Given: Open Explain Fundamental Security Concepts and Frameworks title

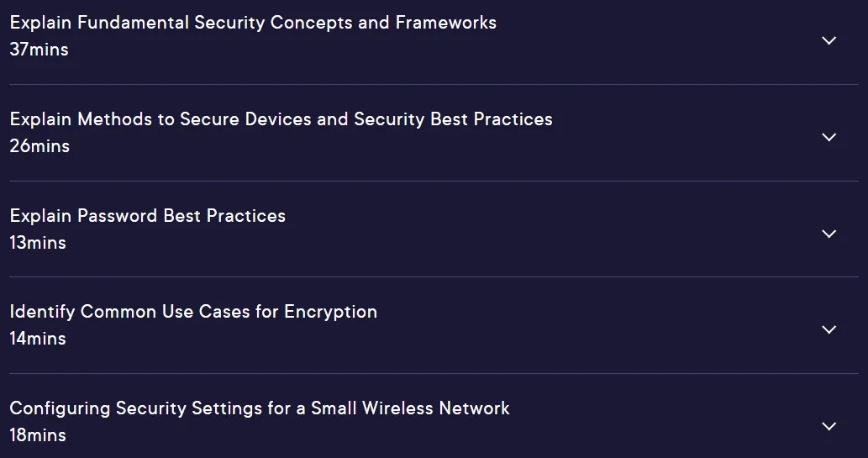Looking at the screenshot, I should pyautogui.click(x=253, y=23).
